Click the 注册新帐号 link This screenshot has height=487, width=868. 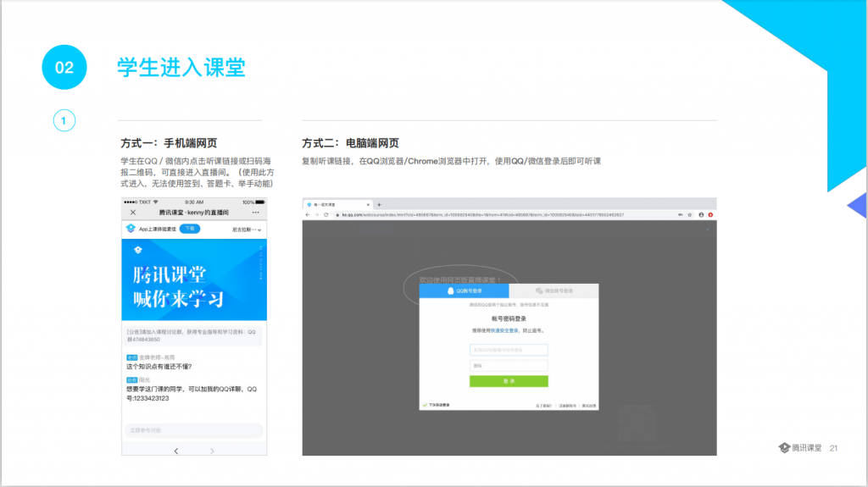pos(567,406)
